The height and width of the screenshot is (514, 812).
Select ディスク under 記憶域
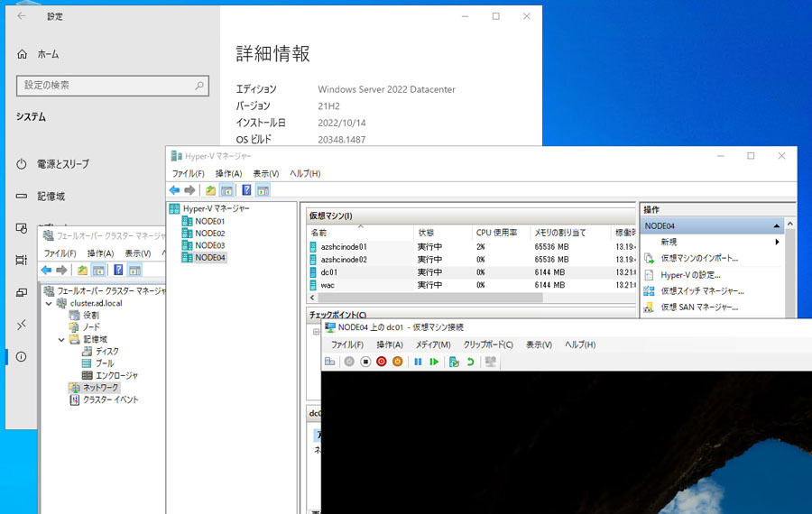point(106,351)
